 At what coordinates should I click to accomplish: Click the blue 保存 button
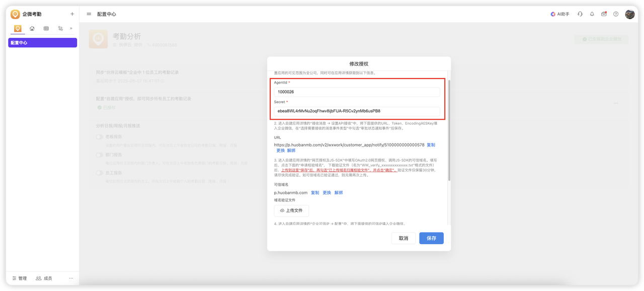431,238
